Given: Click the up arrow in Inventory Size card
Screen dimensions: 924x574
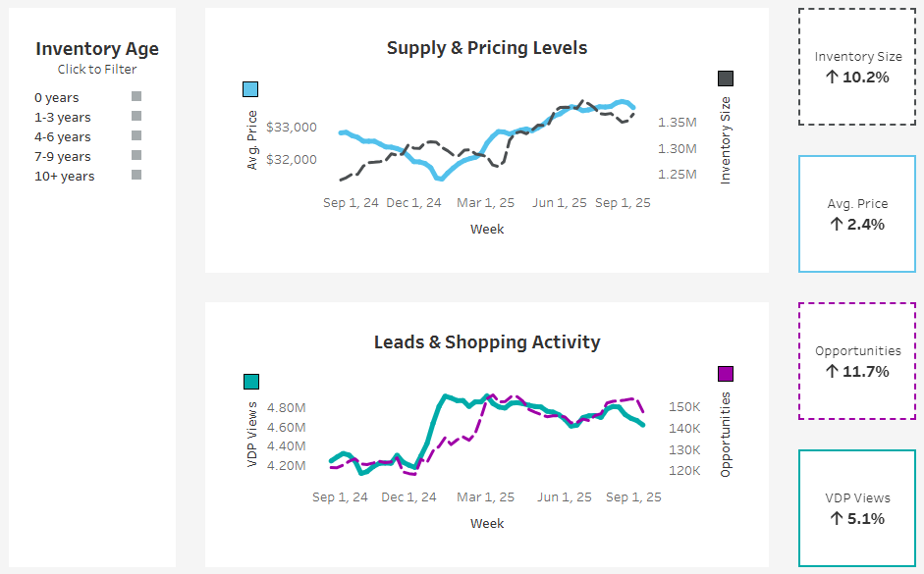Looking at the screenshot, I should click(832, 78).
